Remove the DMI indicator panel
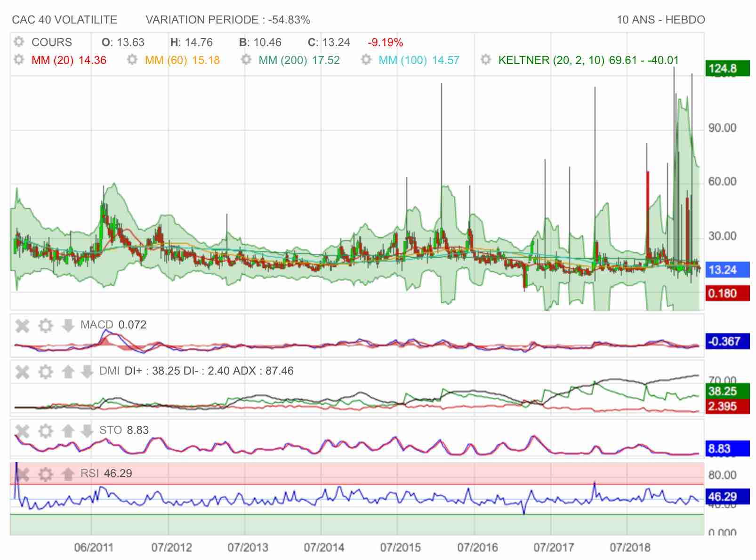 pos(22,372)
